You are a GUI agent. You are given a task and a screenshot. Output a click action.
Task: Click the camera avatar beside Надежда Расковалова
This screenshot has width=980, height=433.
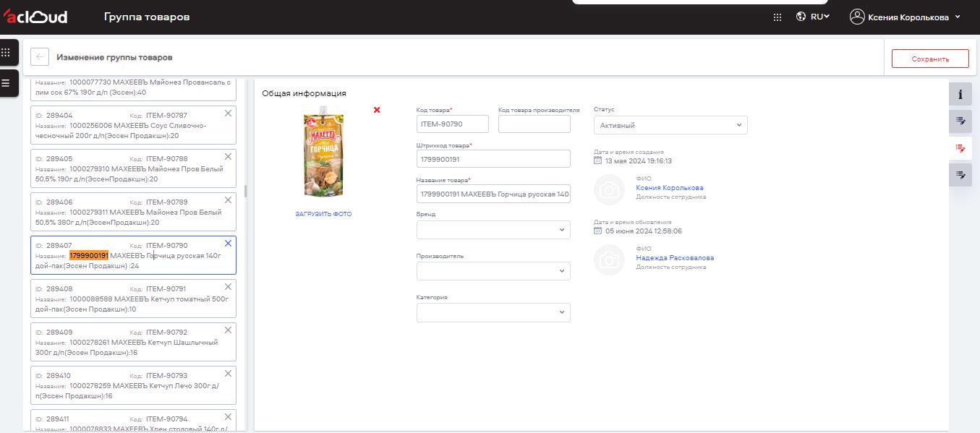609,260
